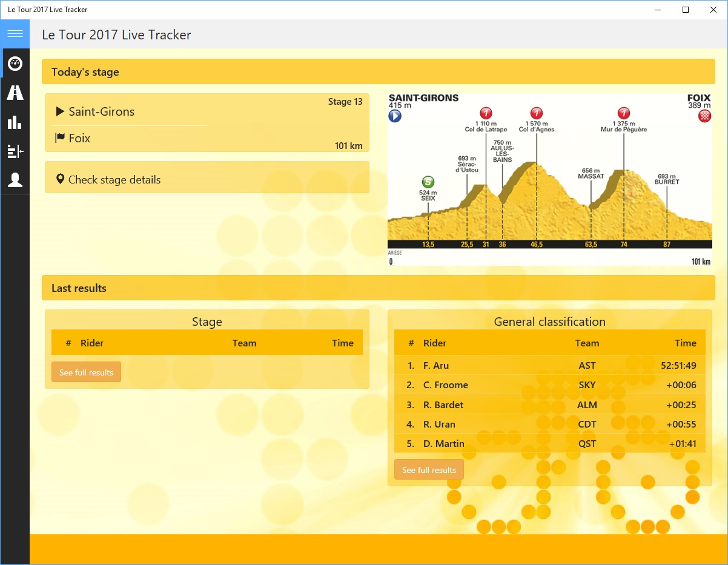Screen dimensions: 728x565
Task: Select the dashboard gauge sidebar icon
Action: click(15, 63)
